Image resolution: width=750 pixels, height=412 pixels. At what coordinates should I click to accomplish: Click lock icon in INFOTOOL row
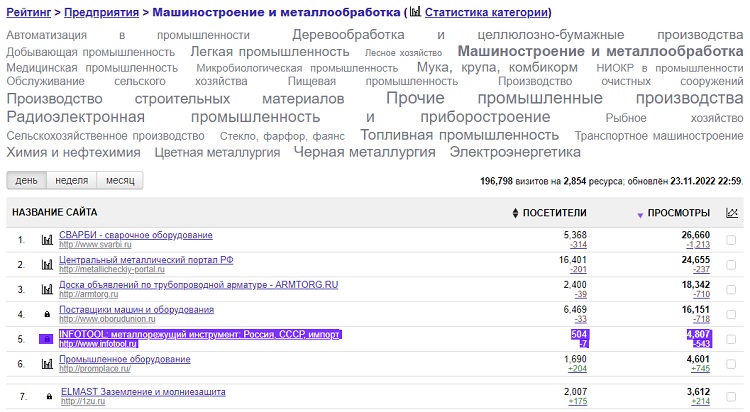[x=46, y=339]
